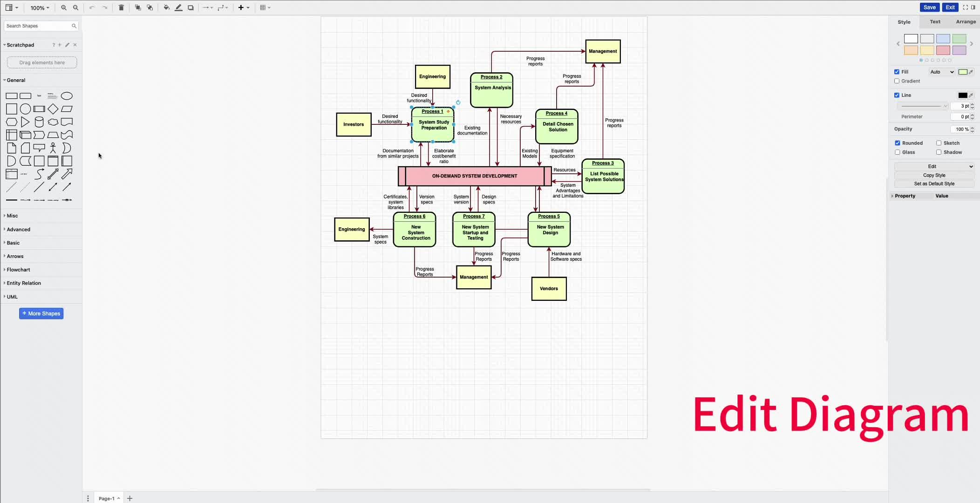Click the fill color bucket icon
This screenshot has height=503, width=980.
[x=166, y=7]
